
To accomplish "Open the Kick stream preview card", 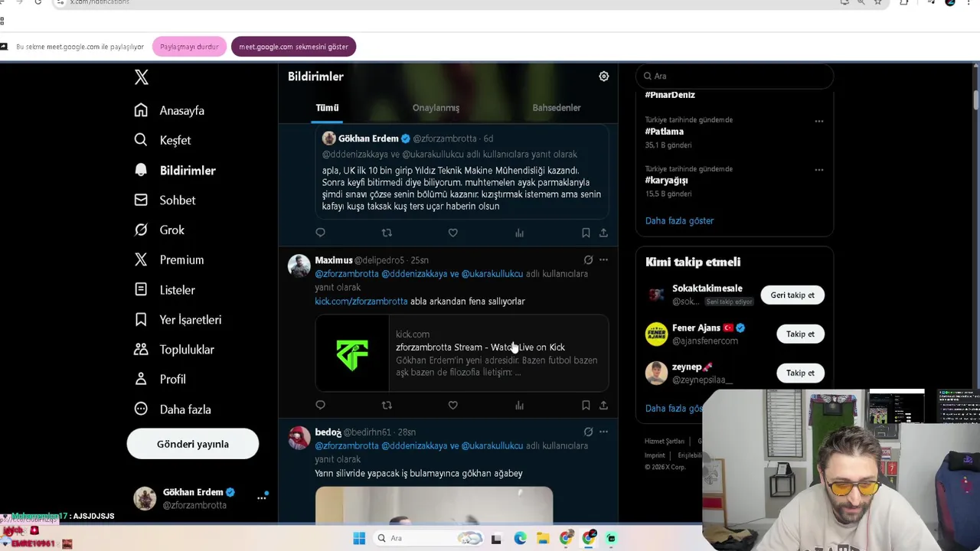I will pos(462,354).
